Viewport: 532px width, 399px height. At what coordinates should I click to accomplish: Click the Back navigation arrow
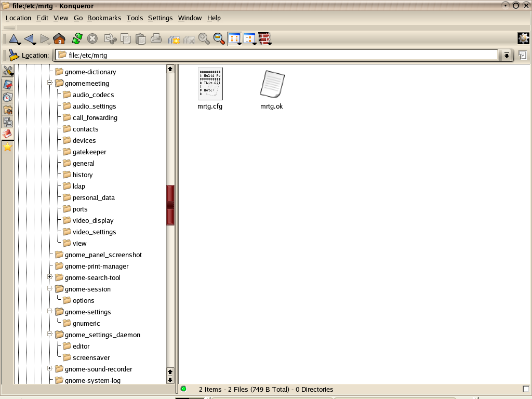pyautogui.click(x=30, y=39)
